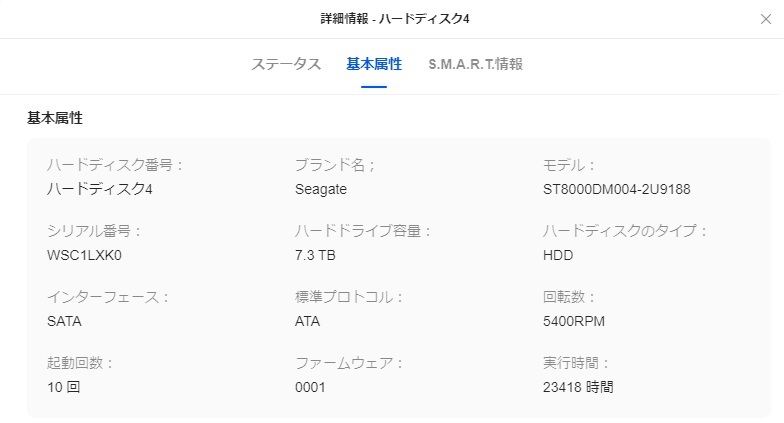Click the firmware value 0001
Image resolution: width=784 pixels, height=423 pixels.
point(311,387)
